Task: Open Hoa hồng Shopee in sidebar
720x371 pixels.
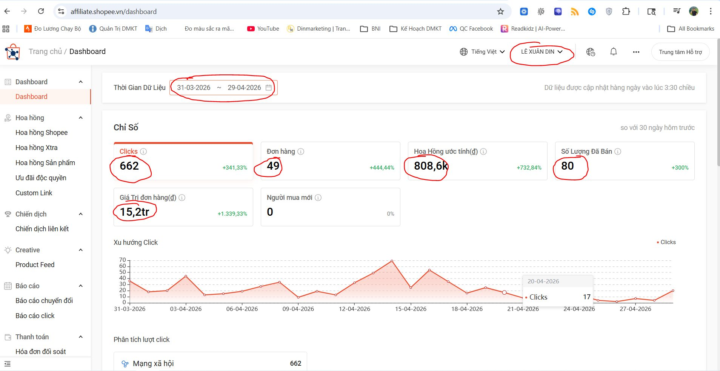Action: 41,133
